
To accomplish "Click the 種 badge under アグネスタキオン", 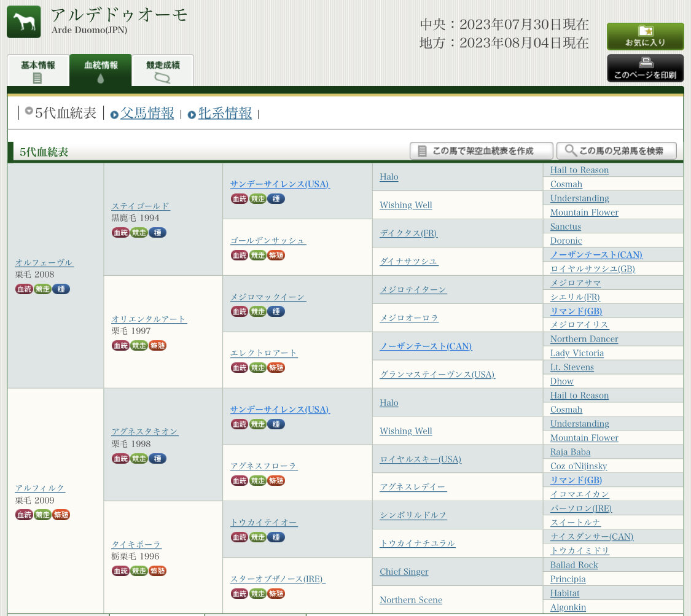I will click(157, 459).
